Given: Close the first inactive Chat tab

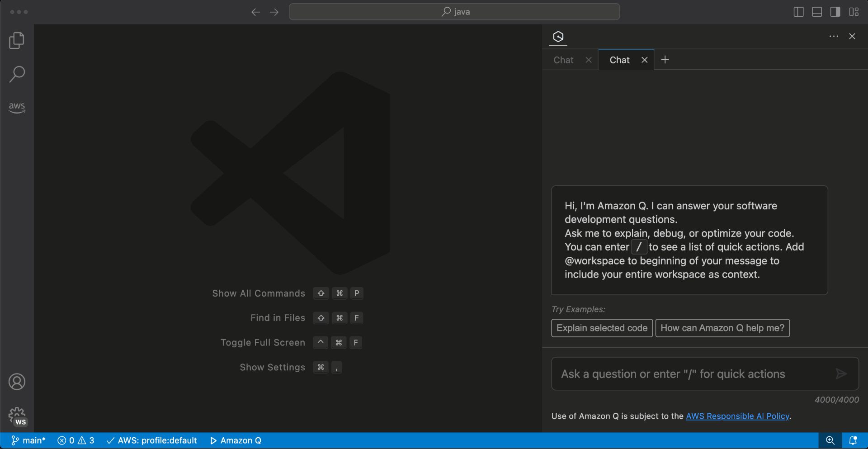Looking at the screenshot, I should click(589, 60).
